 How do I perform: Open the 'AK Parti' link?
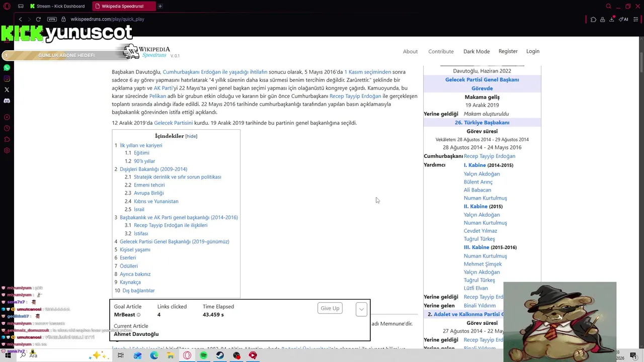[x=163, y=88]
